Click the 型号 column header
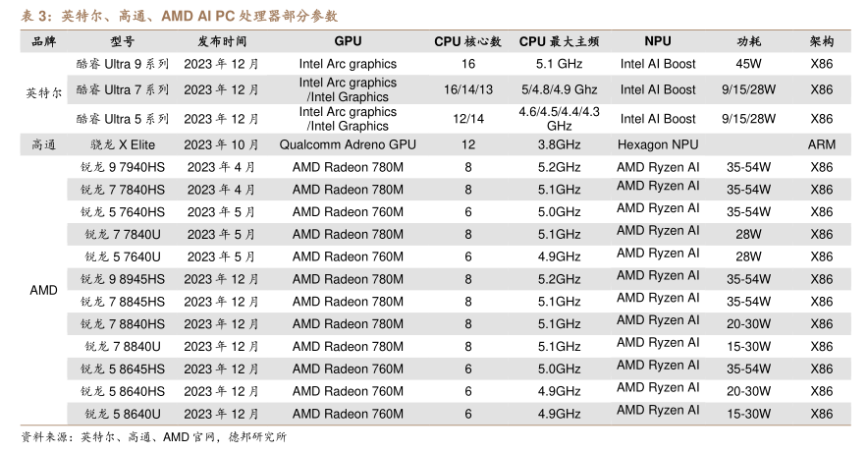This screenshot has height=454, width=868. 123,41
